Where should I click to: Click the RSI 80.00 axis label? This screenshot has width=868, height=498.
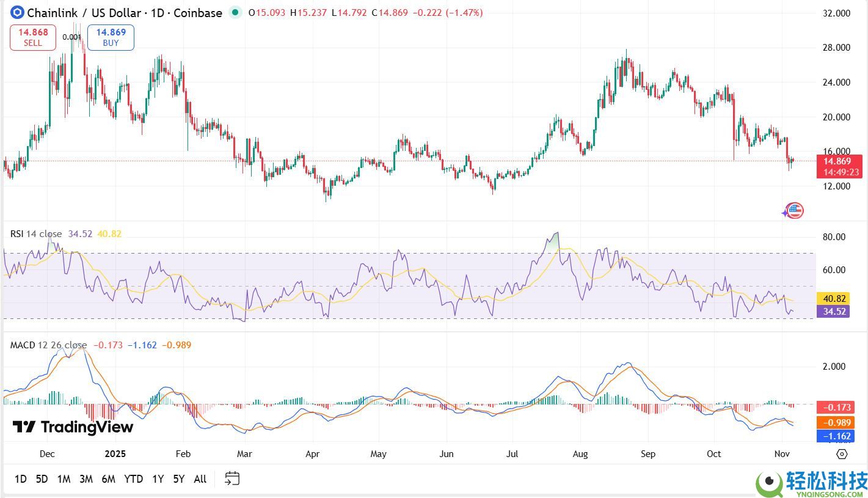click(x=834, y=237)
